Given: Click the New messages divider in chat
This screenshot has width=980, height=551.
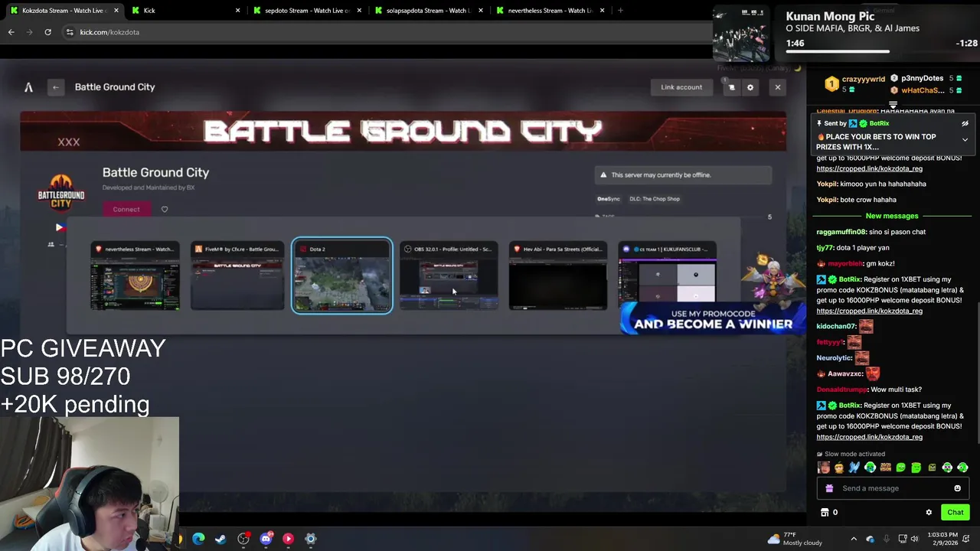Looking at the screenshot, I should click(x=892, y=216).
